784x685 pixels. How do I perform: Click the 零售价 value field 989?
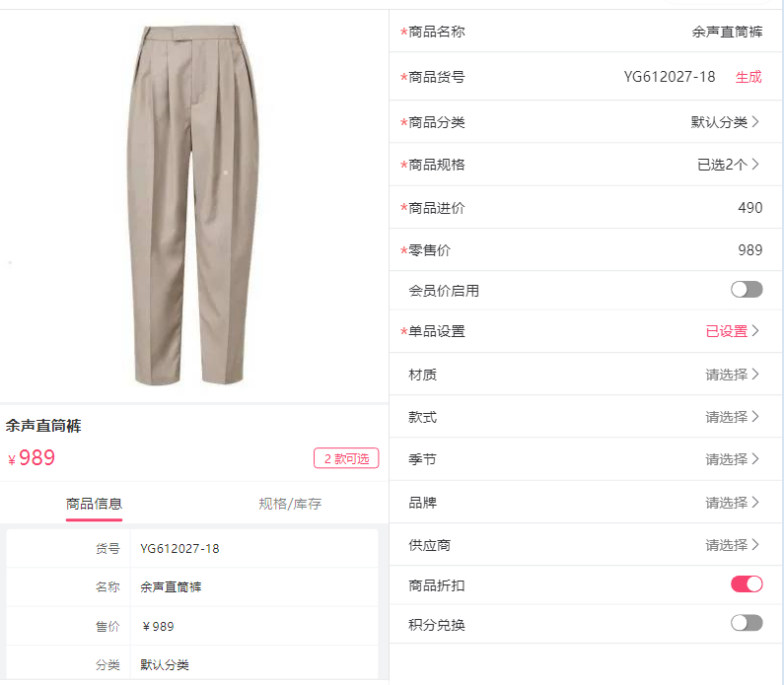750,249
